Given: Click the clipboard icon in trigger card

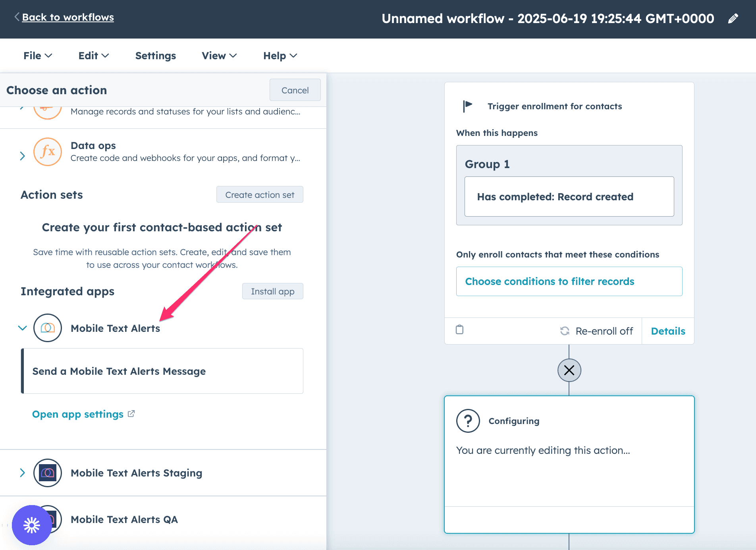Looking at the screenshot, I should pyautogui.click(x=459, y=329).
